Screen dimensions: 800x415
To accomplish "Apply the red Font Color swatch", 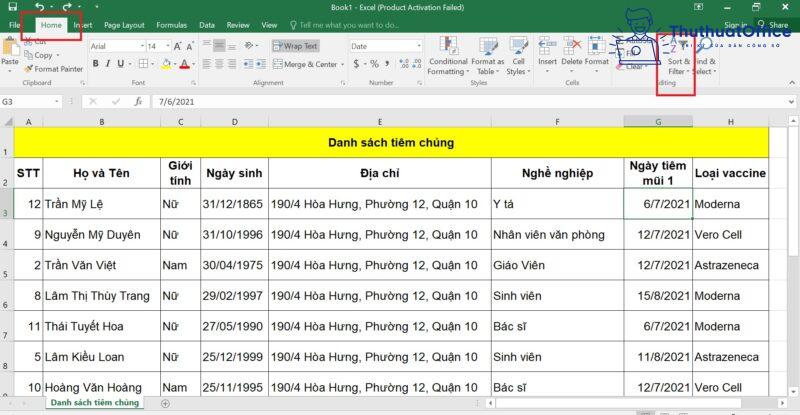I will [184, 64].
